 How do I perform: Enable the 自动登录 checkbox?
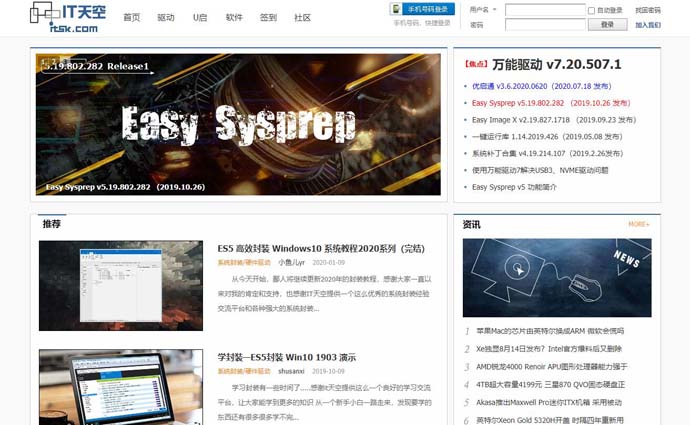[591, 11]
